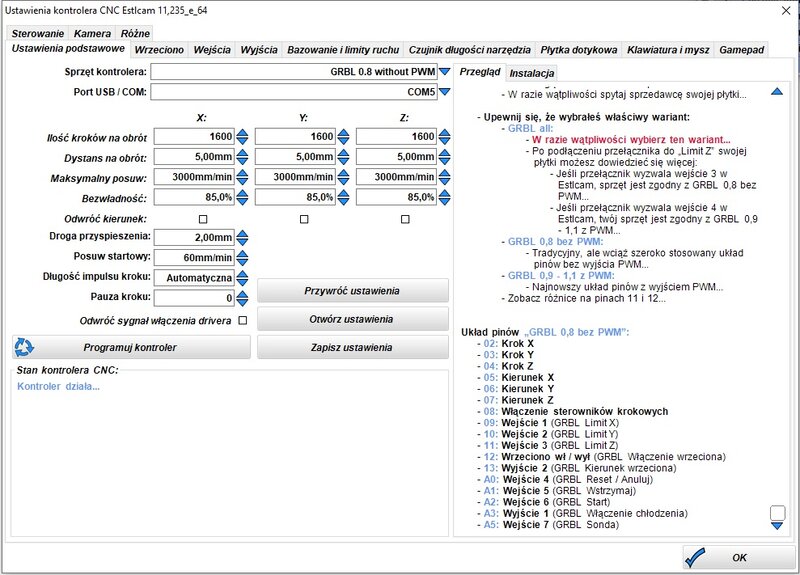The width and height of the screenshot is (800, 575).
Task: Adjust Z Dystans na obrót stepper
Action: point(444,157)
